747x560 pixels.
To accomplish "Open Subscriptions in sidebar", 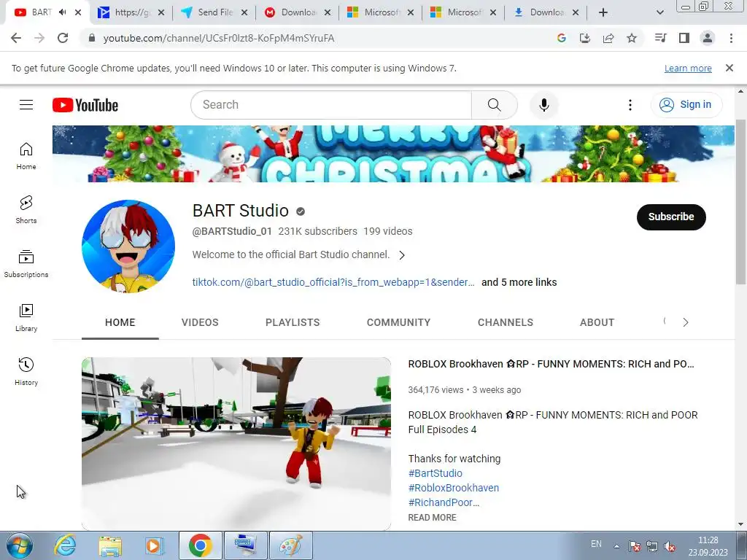I will (26, 263).
